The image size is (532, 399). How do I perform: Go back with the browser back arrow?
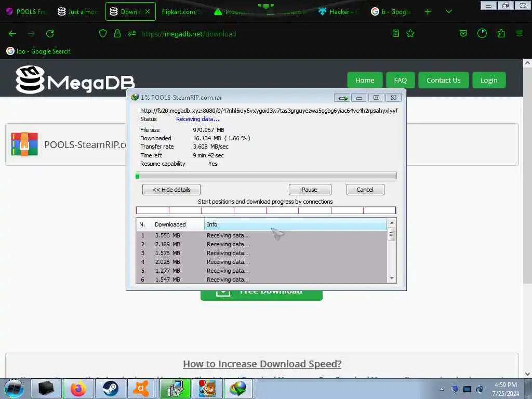[x=12, y=34]
